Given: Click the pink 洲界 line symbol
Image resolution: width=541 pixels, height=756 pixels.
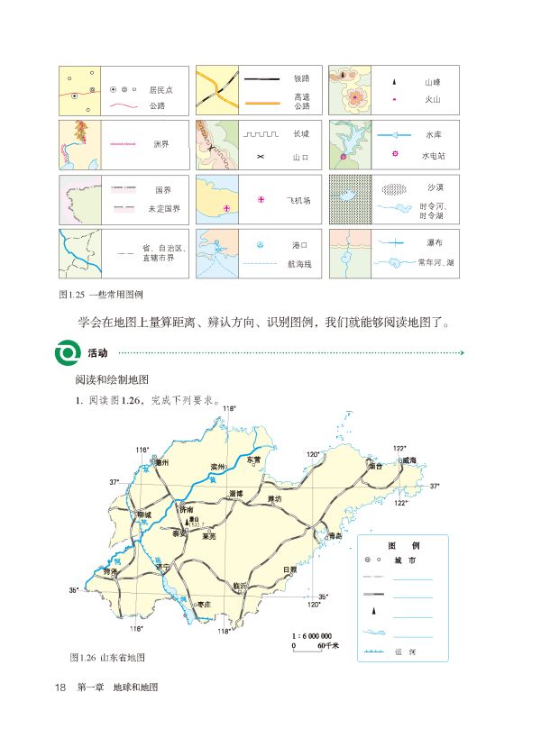Looking at the screenshot, I should (123, 143).
